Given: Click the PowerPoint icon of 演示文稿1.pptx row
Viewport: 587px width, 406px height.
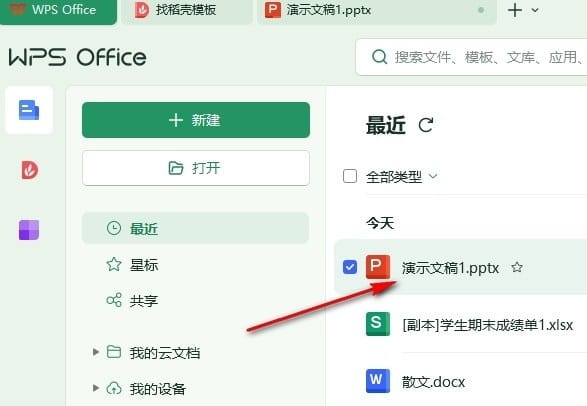Looking at the screenshot, I should pos(378,267).
